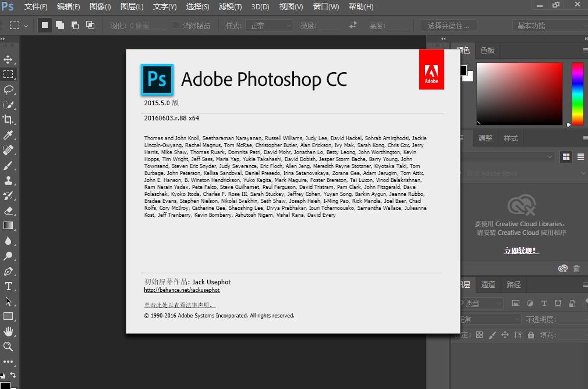Switch to the 样式 styles tab
The image size is (588, 389).
coord(511,138)
